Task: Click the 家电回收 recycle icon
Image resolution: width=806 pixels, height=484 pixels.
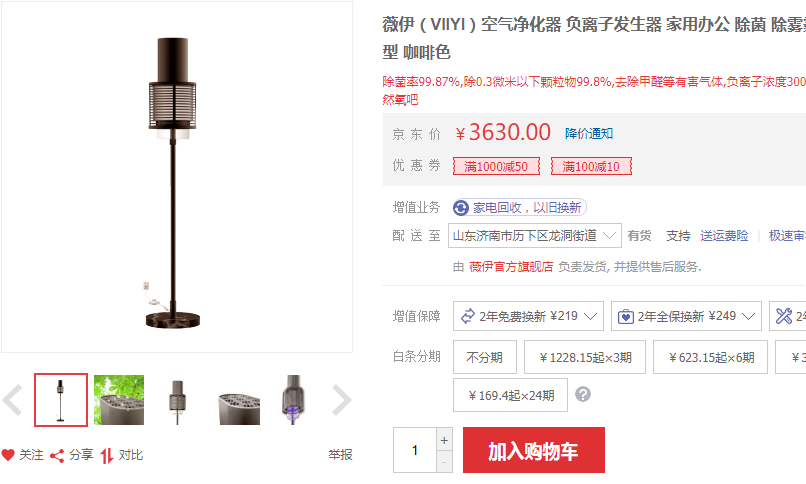Action: [461, 208]
